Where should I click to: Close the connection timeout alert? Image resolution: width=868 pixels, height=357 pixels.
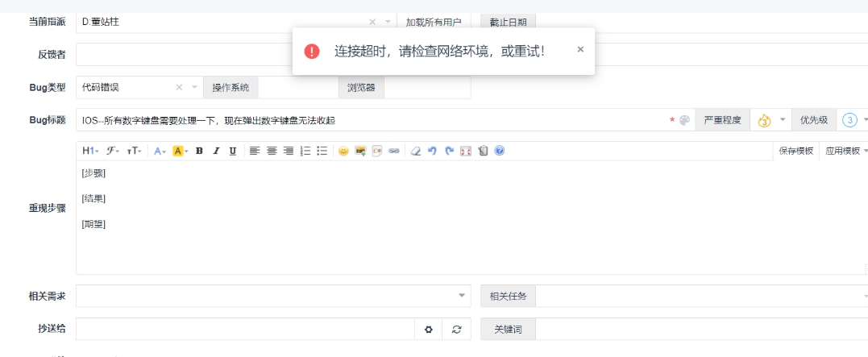580,49
